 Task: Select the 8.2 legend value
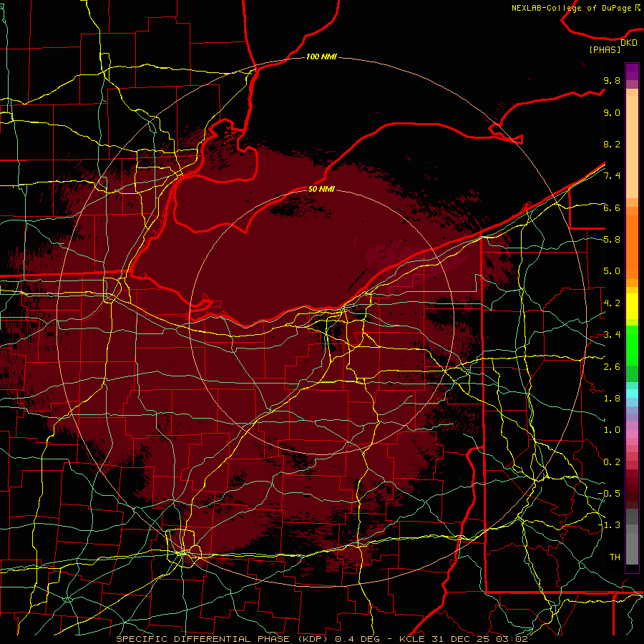point(612,144)
